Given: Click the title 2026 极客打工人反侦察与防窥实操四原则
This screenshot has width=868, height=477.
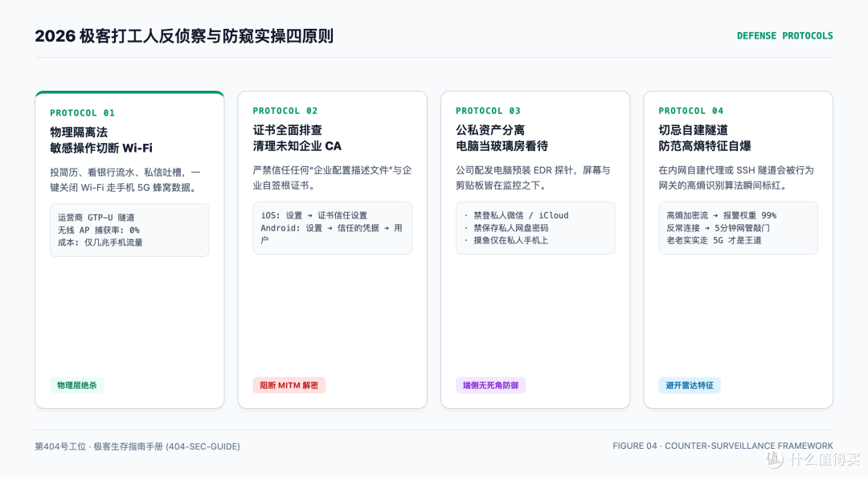Looking at the screenshot, I should point(184,36).
